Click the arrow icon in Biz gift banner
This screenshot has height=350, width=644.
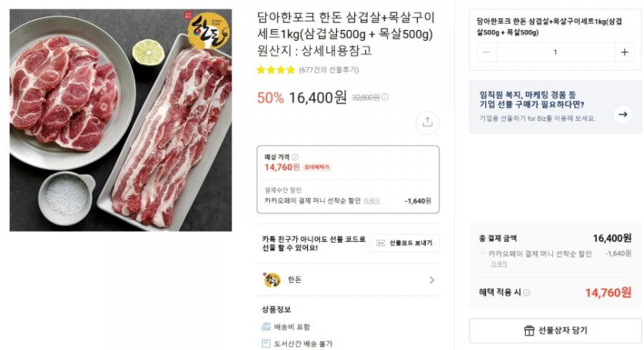coord(622,114)
